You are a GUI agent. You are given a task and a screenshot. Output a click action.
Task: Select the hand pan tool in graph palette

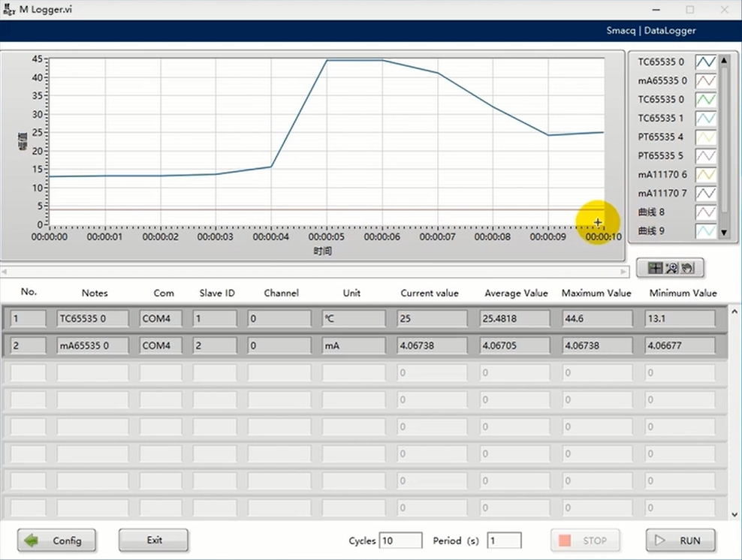686,267
